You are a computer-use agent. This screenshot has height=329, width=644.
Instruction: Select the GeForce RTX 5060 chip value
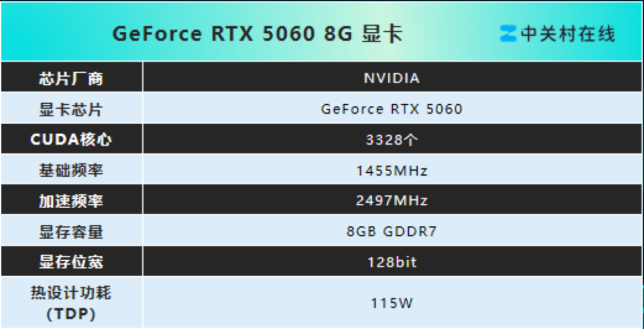392,109
